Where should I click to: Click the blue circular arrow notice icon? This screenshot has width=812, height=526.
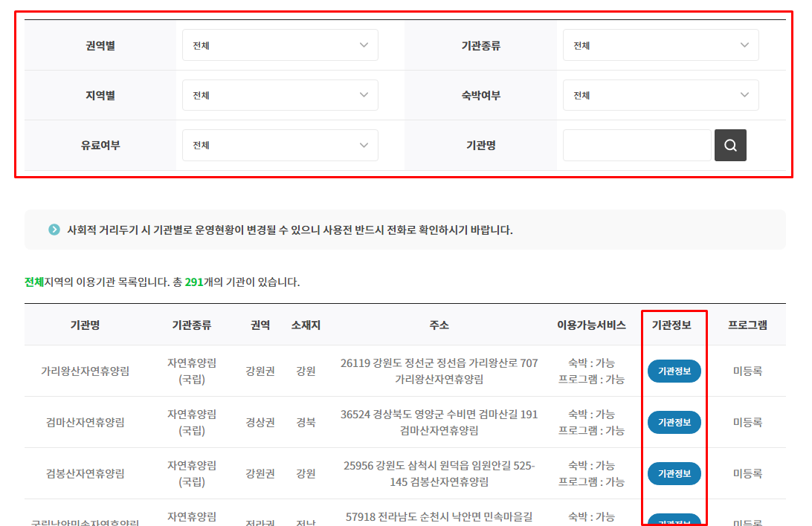pos(52,230)
